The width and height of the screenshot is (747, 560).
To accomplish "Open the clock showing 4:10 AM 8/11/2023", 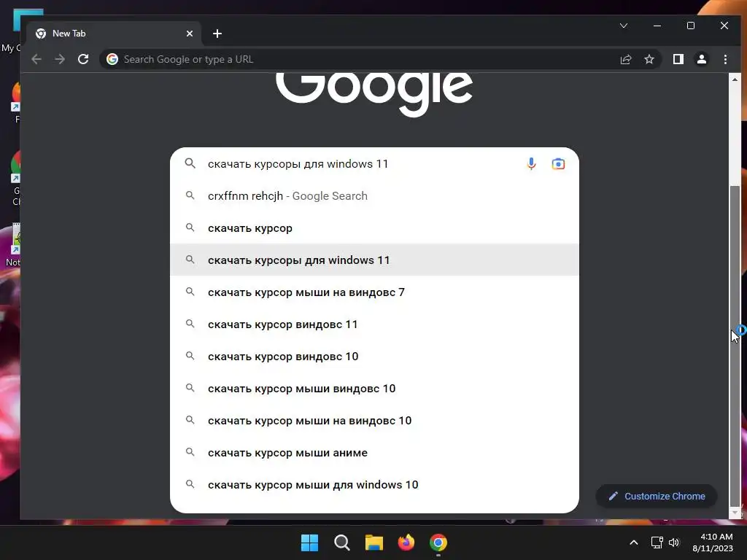I will (x=713, y=542).
